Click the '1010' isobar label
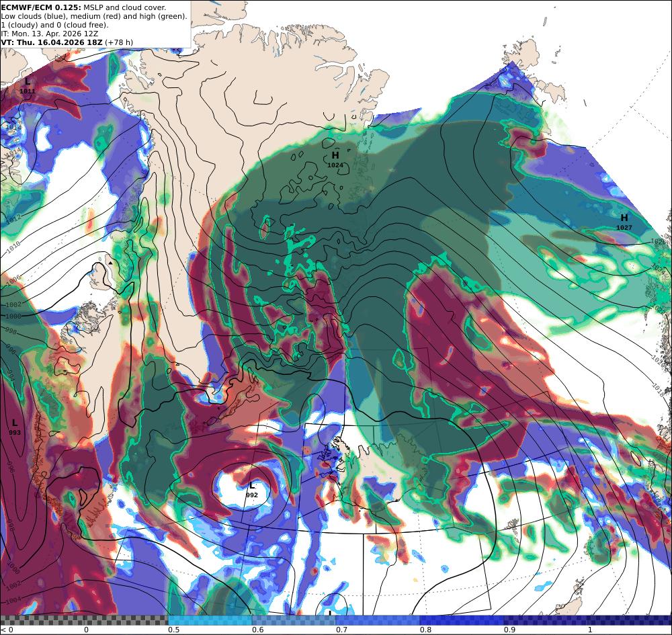 click(13, 246)
